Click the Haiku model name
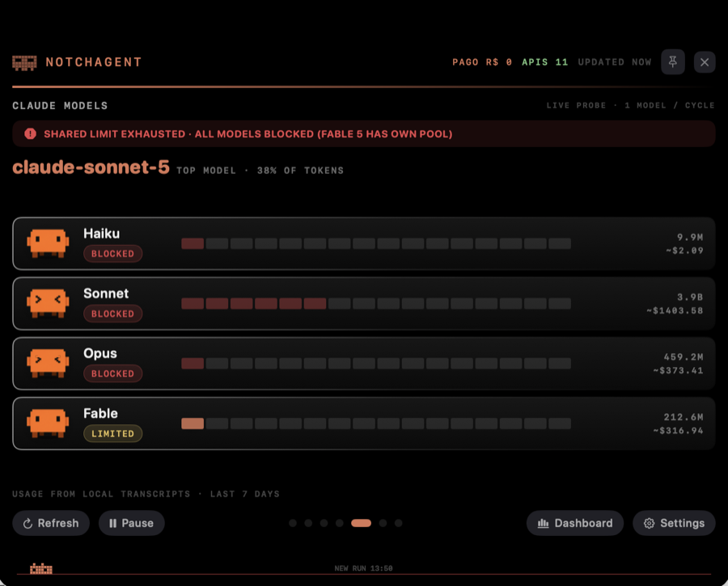The height and width of the screenshot is (586, 728). [x=101, y=234]
